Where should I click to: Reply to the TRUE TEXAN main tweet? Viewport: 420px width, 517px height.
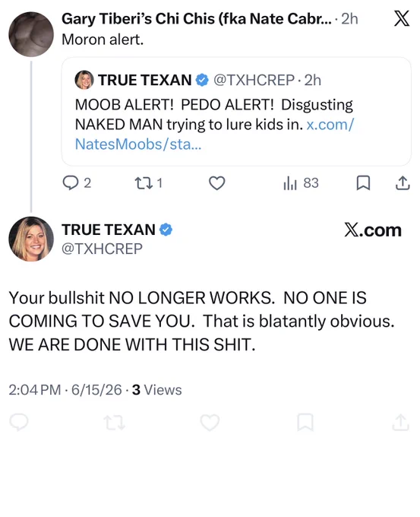(19, 422)
